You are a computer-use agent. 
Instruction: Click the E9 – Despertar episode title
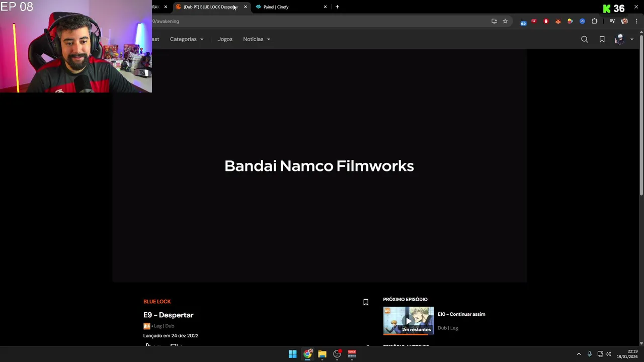pyautogui.click(x=168, y=315)
